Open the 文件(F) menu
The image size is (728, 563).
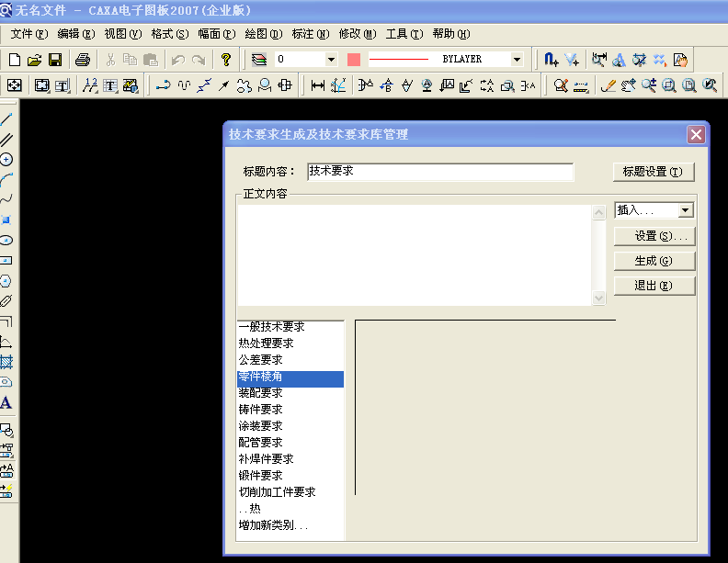(29, 34)
